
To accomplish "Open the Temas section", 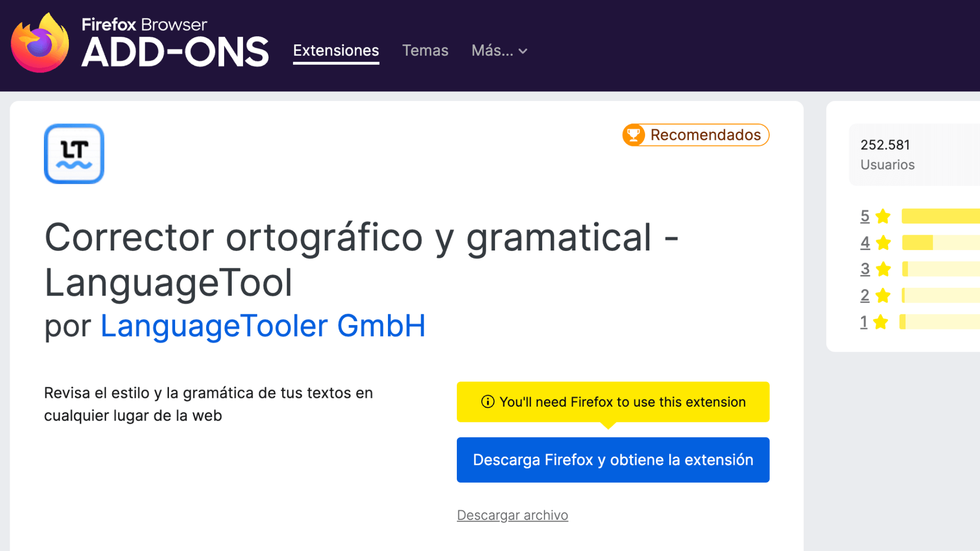I will coord(425,51).
